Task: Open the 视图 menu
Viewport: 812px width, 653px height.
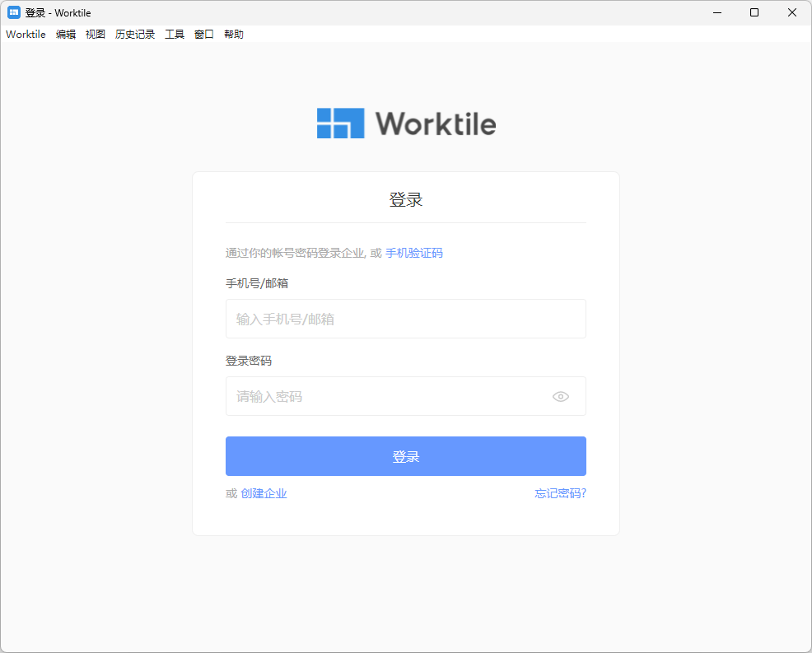Action: (x=96, y=34)
